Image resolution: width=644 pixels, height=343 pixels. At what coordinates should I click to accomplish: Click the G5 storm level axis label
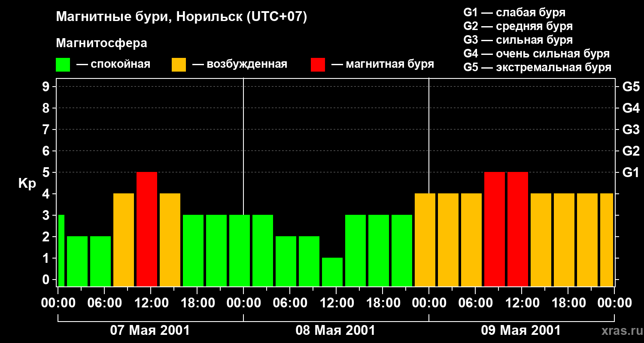[631, 87]
